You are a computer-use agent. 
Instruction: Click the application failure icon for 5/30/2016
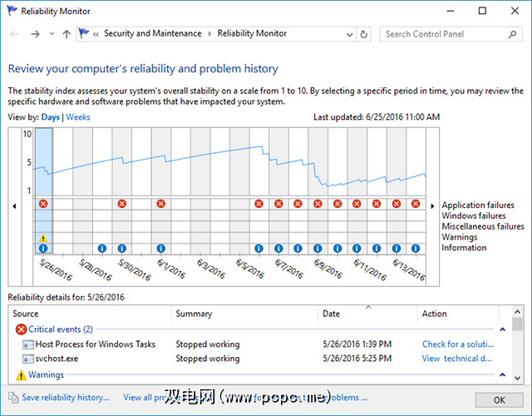click(x=122, y=204)
